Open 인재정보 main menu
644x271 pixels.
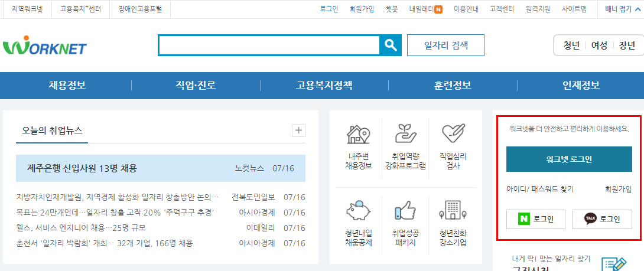click(x=581, y=86)
